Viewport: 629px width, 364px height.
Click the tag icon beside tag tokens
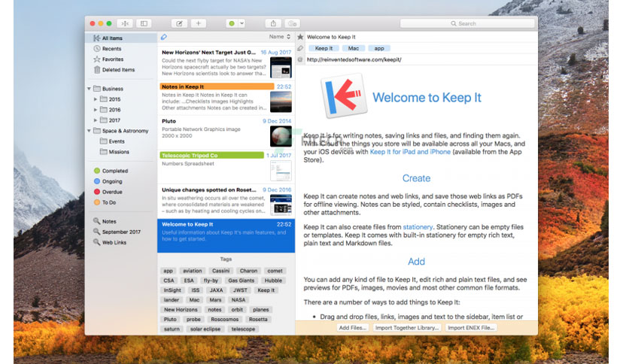tap(300, 48)
